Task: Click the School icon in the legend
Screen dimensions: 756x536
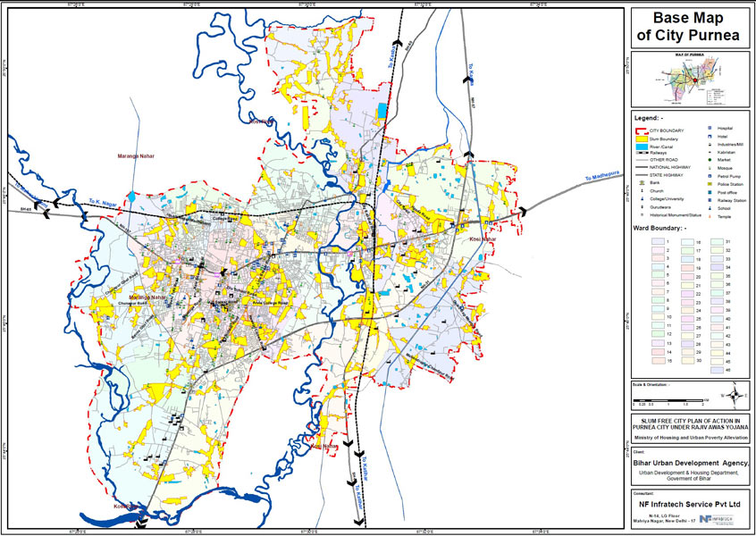Action: pyautogui.click(x=710, y=208)
